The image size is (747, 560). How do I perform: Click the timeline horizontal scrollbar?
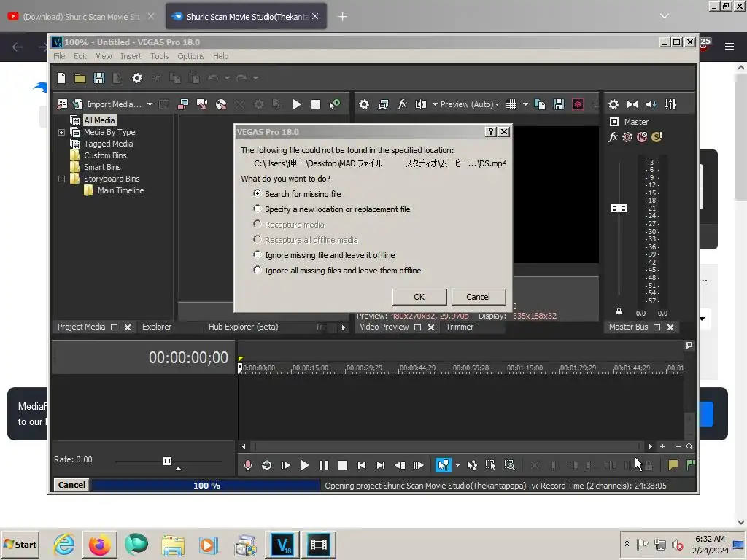pos(447,446)
